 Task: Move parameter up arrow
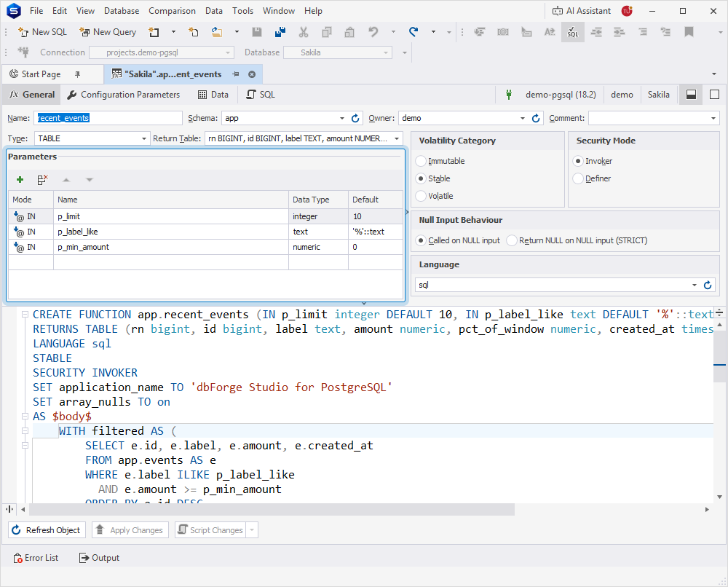point(66,180)
